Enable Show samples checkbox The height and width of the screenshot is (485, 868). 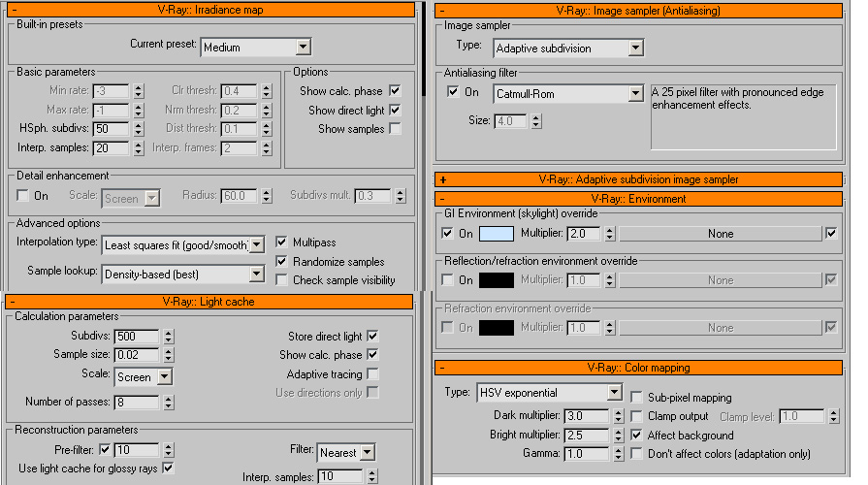pos(395,129)
